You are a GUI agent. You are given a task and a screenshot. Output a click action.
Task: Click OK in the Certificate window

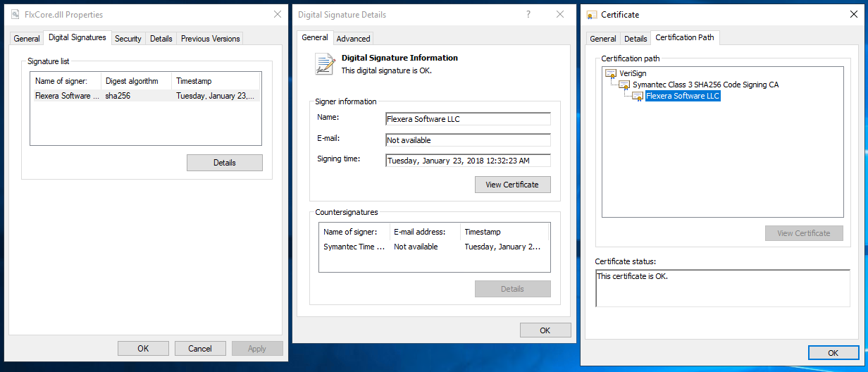(833, 353)
